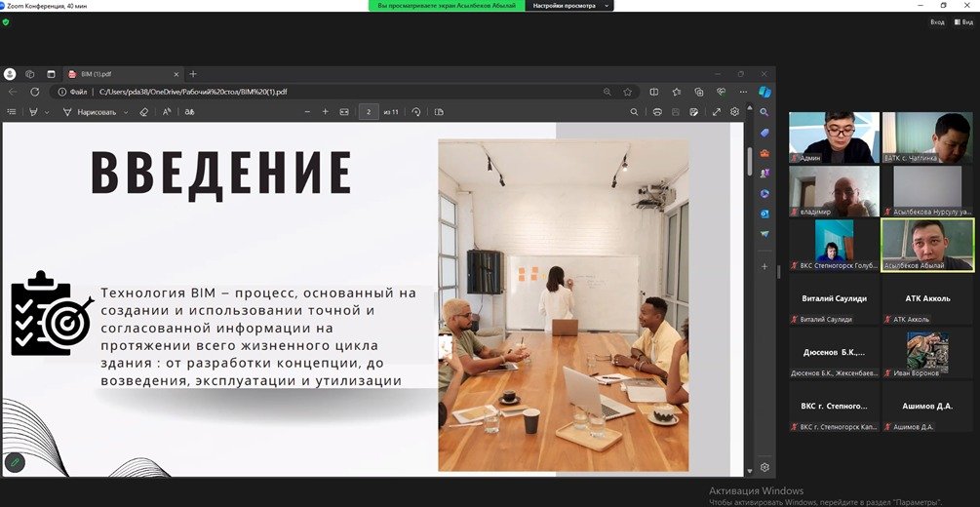Click the Read aloud icon
980x507 pixels.
coord(167,112)
